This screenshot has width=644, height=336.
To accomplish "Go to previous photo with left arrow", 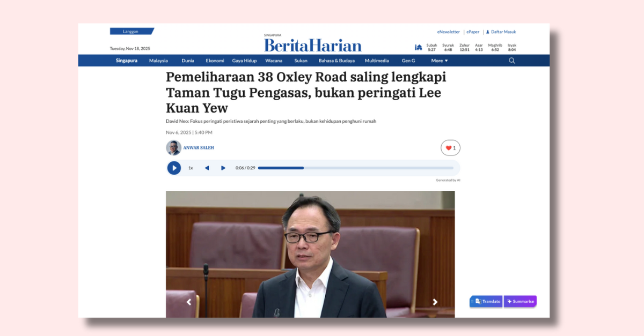I will (188, 302).
